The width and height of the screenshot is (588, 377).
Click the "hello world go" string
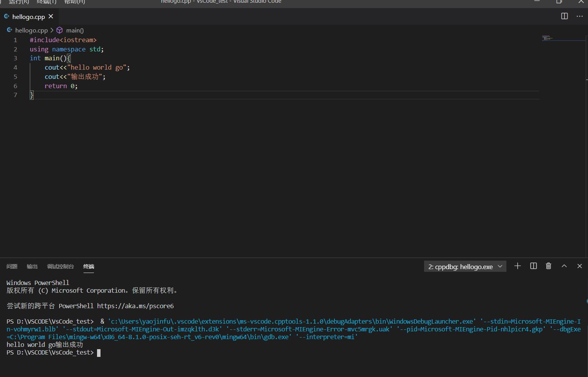pos(97,67)
